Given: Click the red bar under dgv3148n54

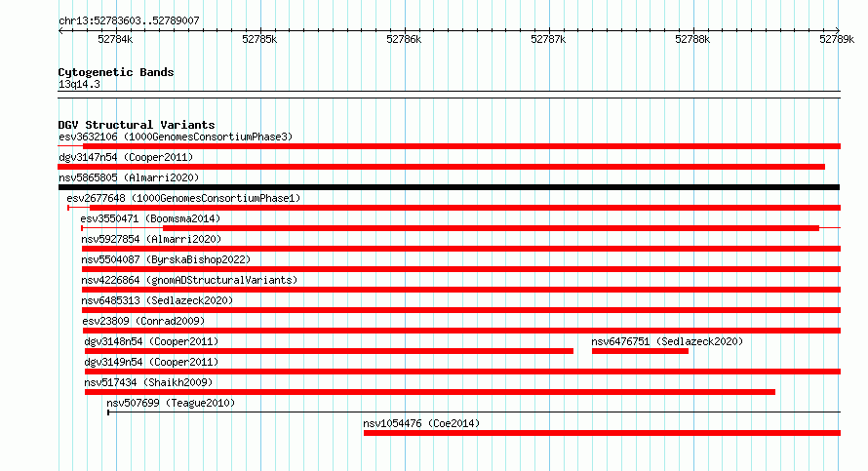Looking at the screenshot, I should click(x=329, y=351).
